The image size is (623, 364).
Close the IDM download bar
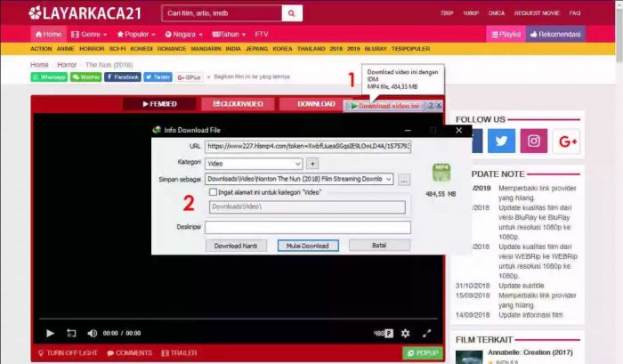439,106
